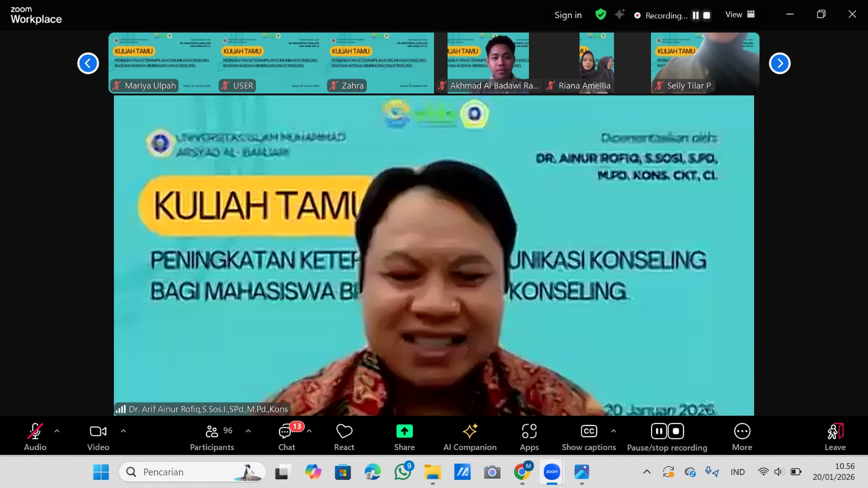
Task: Show next participants with right arrow
Action: click(x=780, y=63)
